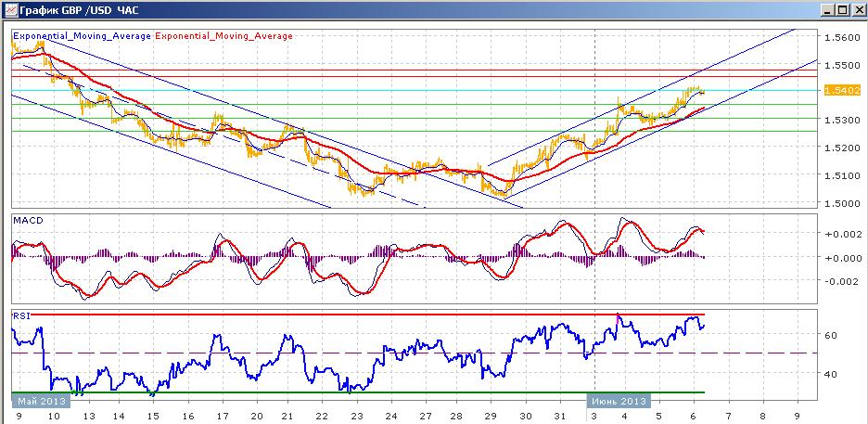Click date label 17 on time axis
Image resolution: width=868 pixels, height=424 pixels.
pos(223,416)
